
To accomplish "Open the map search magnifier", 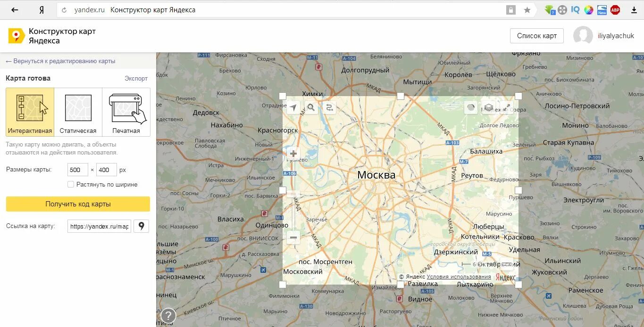I will pyautogui.click(x=311, y=108).
